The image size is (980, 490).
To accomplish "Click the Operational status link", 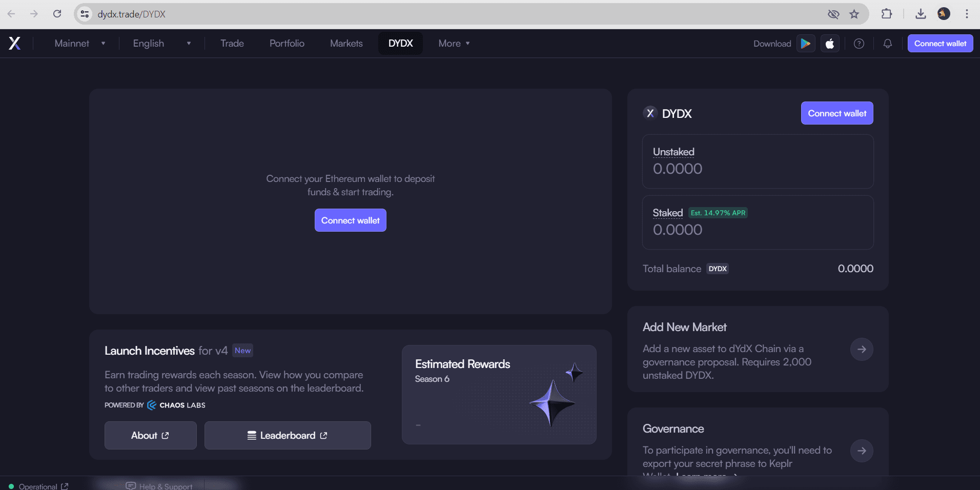I will tap(38, 486).
